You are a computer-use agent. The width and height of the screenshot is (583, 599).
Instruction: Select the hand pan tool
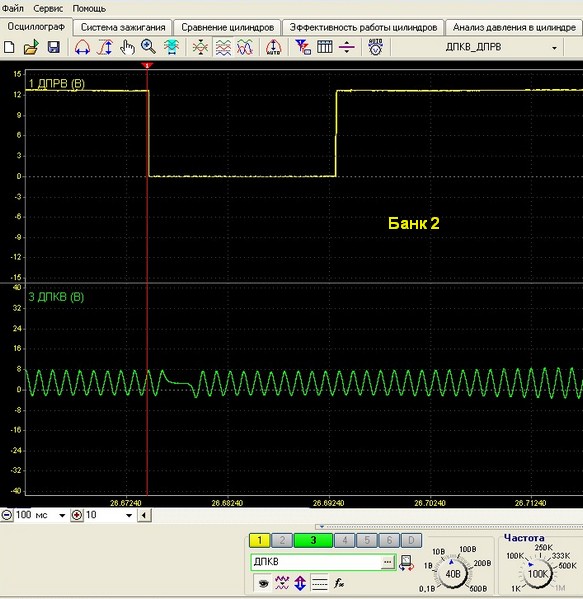pyautogui.click(x=127, y=48)
